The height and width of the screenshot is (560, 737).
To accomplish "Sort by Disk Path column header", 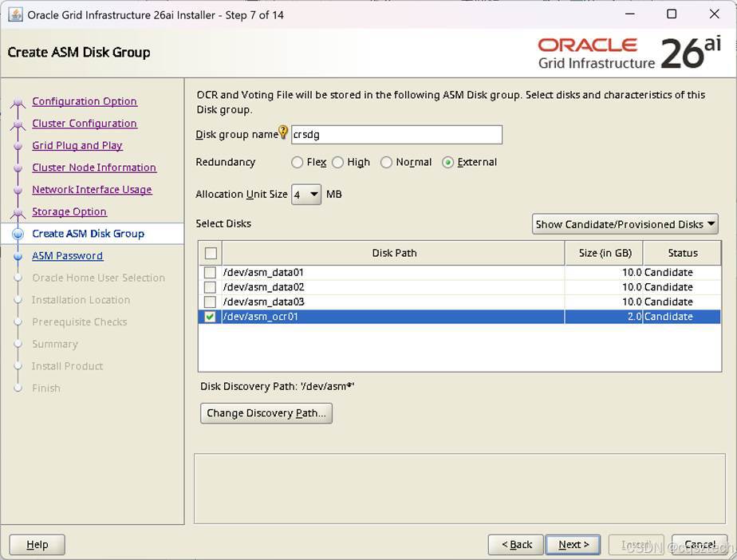I will pyautogui.click(x=394, y=253).
